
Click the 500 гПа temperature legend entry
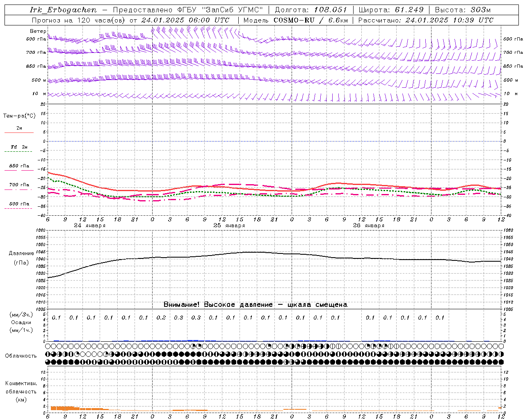[18, 205]
